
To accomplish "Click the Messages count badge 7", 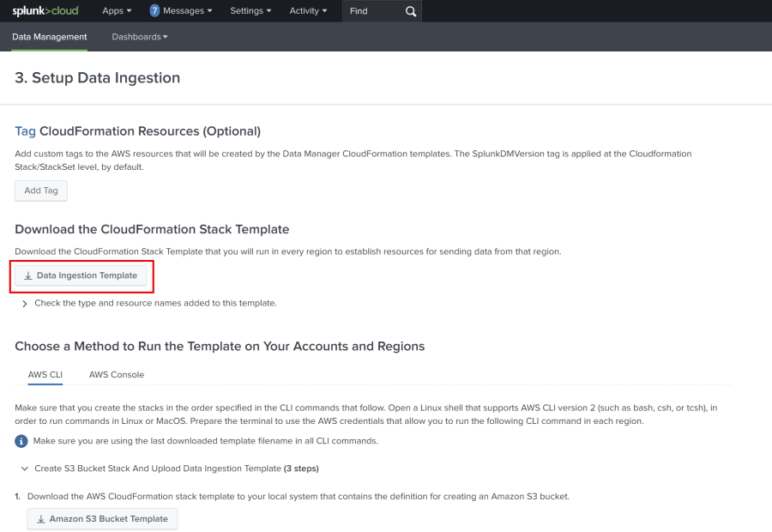I will coord(154,11).
